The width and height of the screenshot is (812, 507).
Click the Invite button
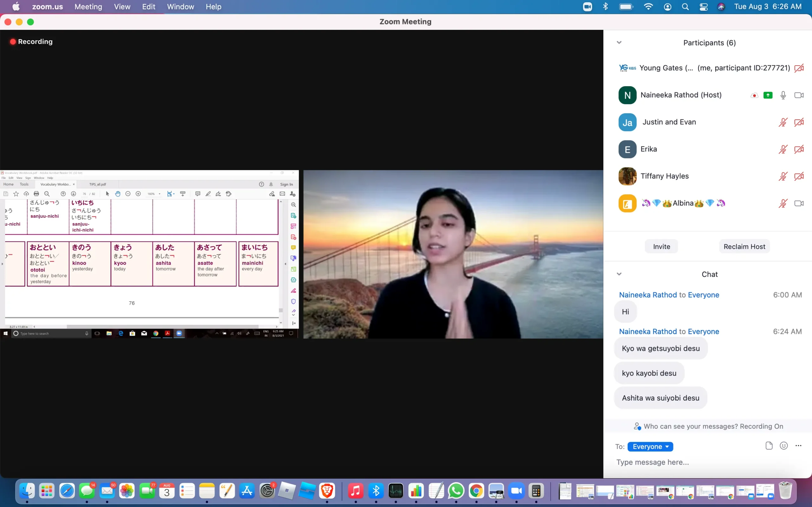click(x=661, y=247)
